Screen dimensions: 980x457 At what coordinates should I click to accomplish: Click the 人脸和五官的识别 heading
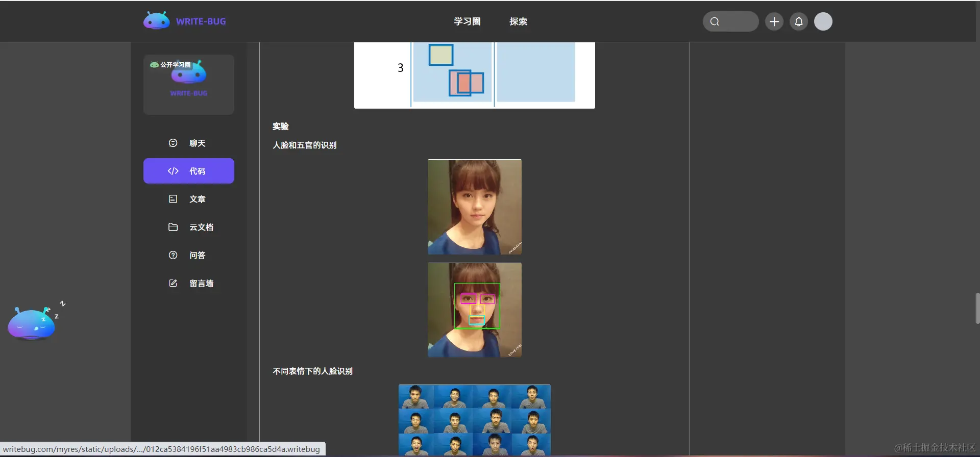[x=305, y=145]
